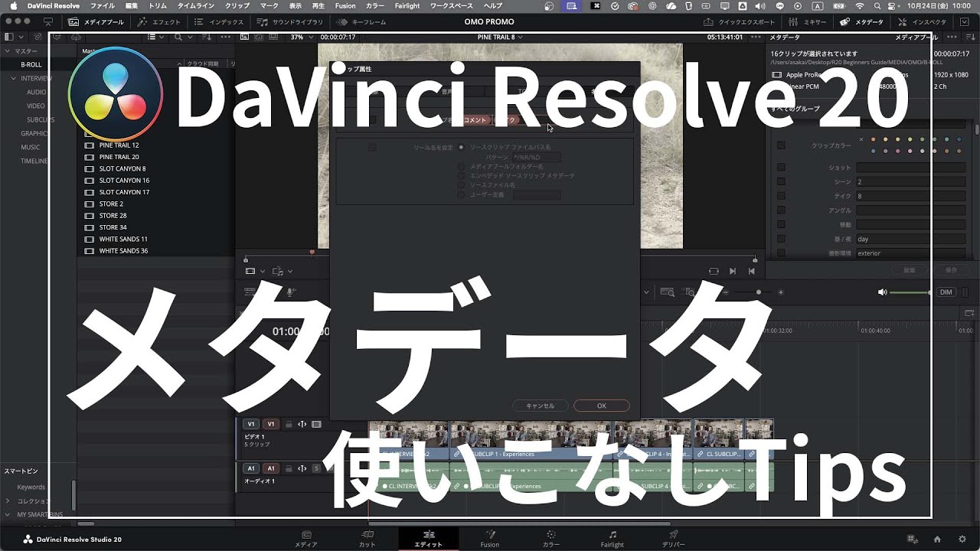This screenshot has height=551, width=980.
Task: Switch to the Fairlight page
Action: pyautogui.click(x=612, y=539)
